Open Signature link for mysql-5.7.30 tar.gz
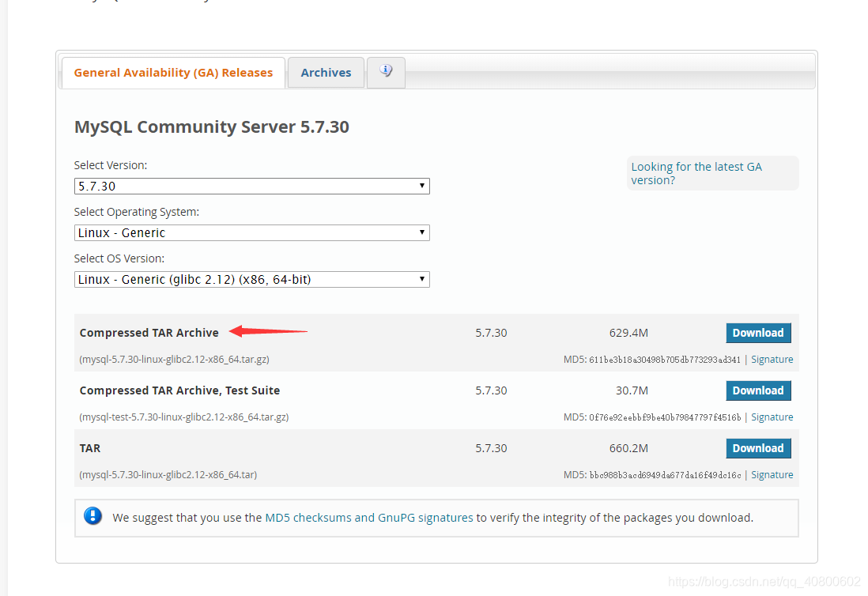 pos(772,359)
